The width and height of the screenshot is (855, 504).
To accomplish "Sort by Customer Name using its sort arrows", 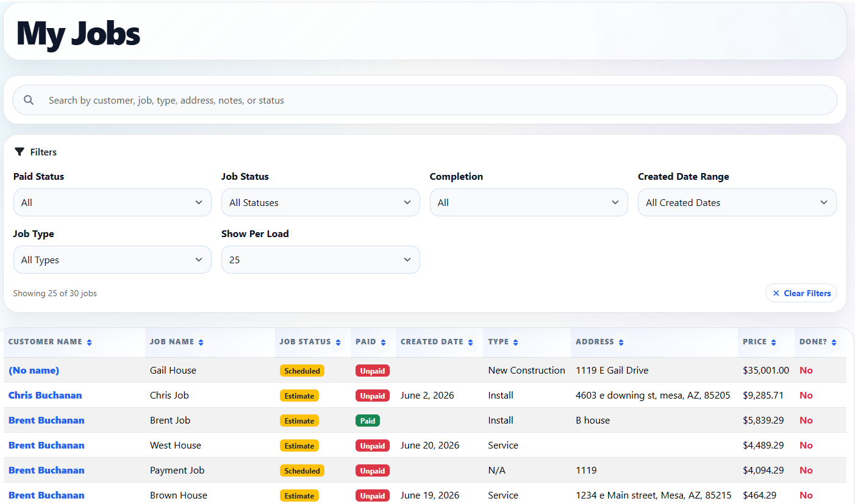I will (x=89, y=343).
